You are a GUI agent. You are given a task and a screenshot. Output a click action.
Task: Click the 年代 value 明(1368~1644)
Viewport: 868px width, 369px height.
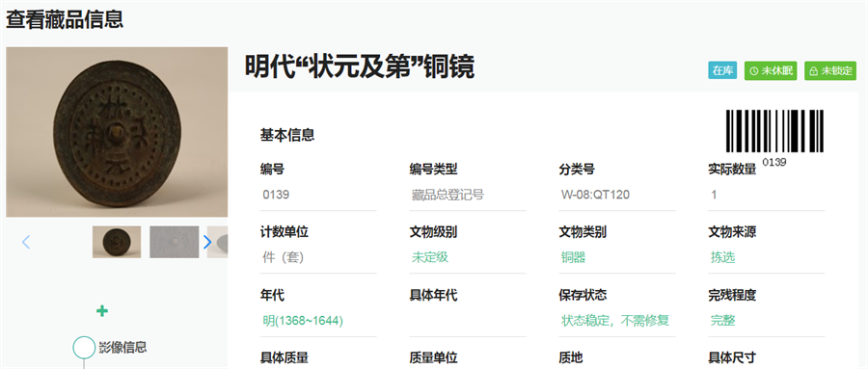(303, 321)
